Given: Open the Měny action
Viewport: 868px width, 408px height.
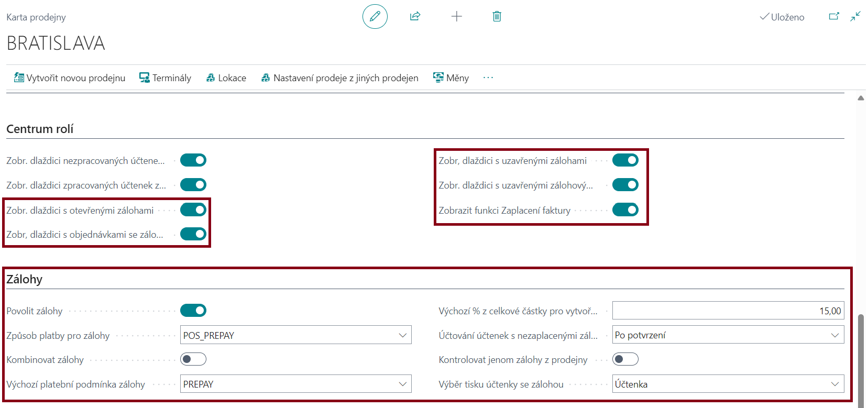Looking at the screenshot, I should pyautogui.click(x=451, y=78).
